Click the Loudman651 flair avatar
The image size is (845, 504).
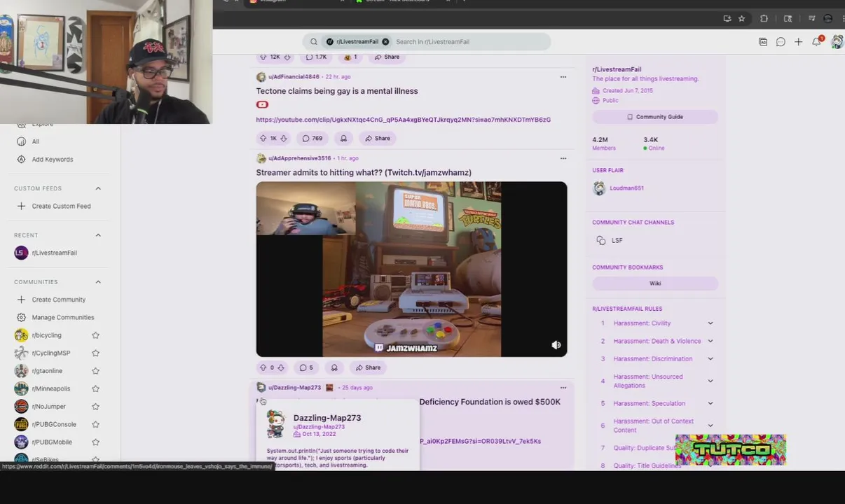599,188
